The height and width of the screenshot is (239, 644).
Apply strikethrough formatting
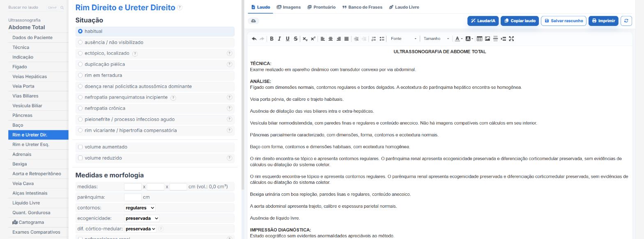(x=296, y=39)
